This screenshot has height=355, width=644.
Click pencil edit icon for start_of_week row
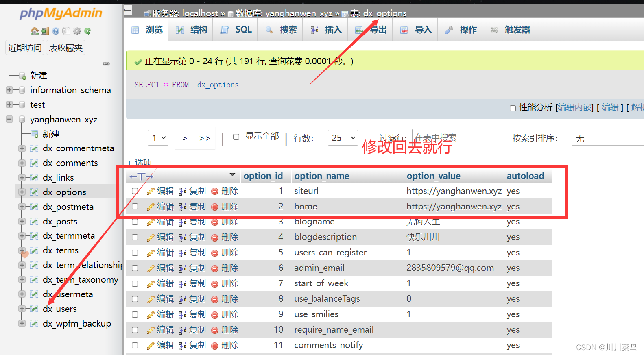click(x=151, y=284)
